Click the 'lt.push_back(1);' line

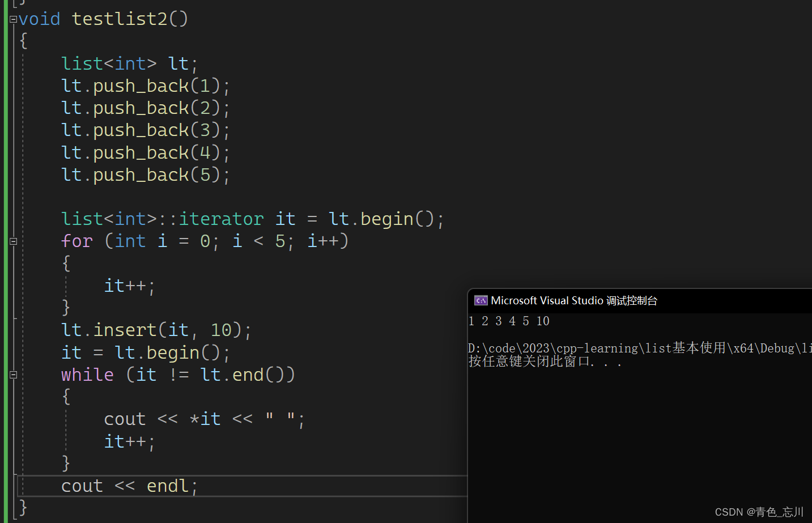146,86
